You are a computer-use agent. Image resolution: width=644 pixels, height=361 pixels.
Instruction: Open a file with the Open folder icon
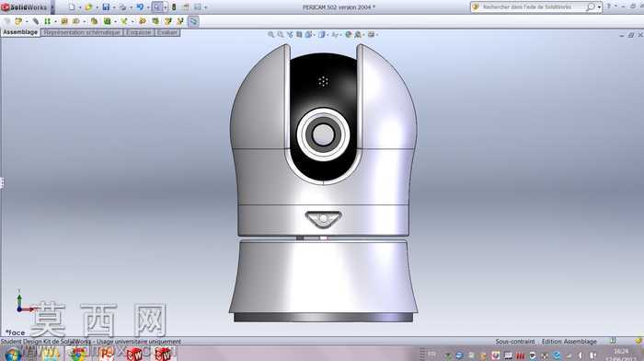(88, 7)
